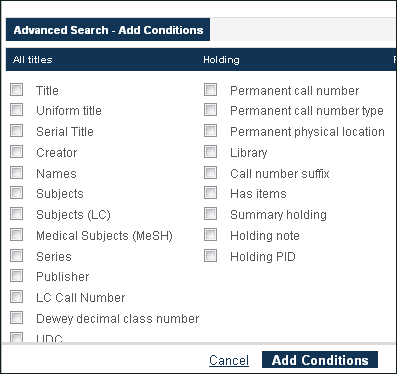Toggle the Names checkbox
Image resolution: width=397 pixels, height=374 pixels.
click(x=16, y=173)
